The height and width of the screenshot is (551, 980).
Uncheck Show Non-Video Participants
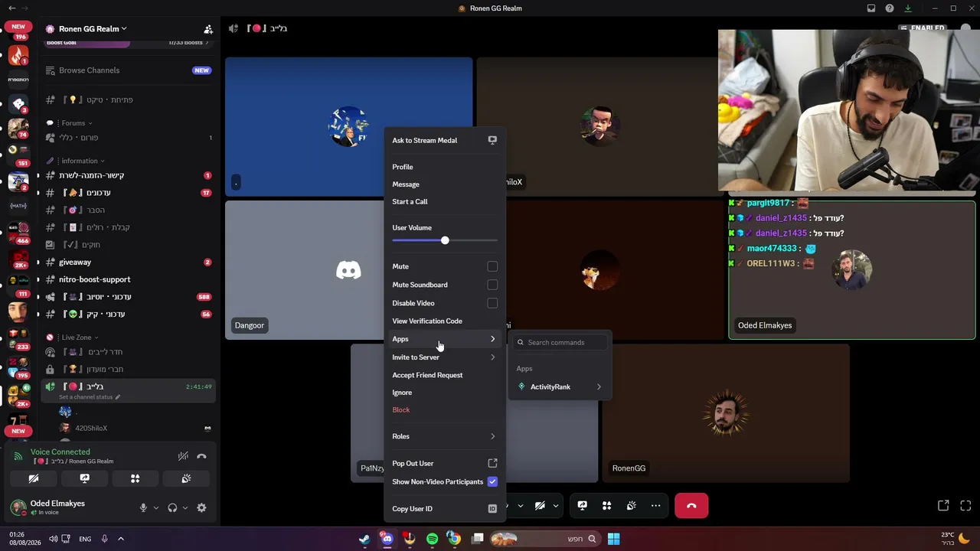click(x=492, y=482)
